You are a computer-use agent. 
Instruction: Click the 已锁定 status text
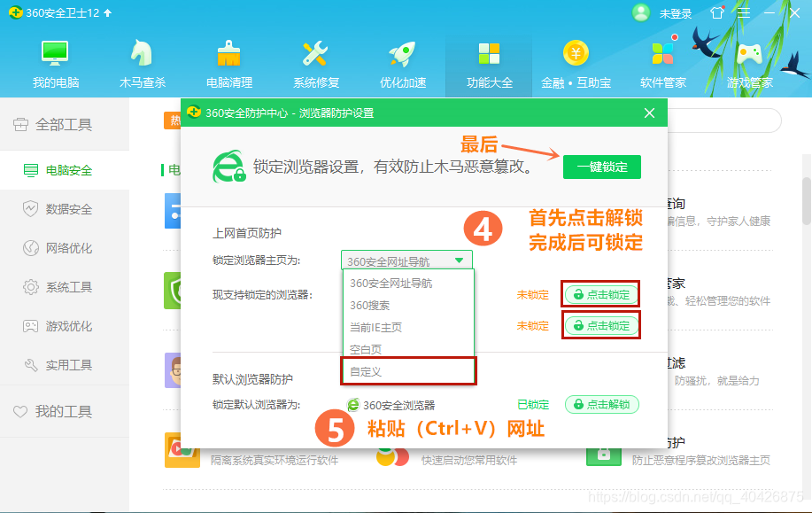[x=533, y=405]
